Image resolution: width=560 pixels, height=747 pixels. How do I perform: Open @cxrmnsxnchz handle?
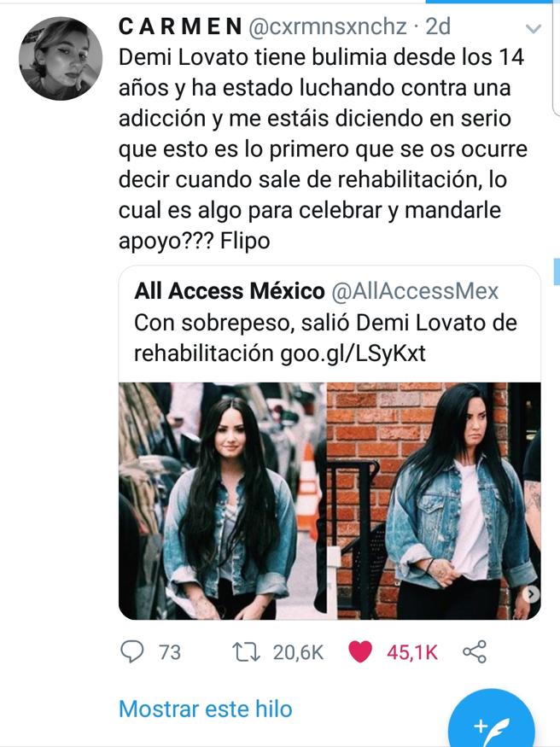(328, 26)
